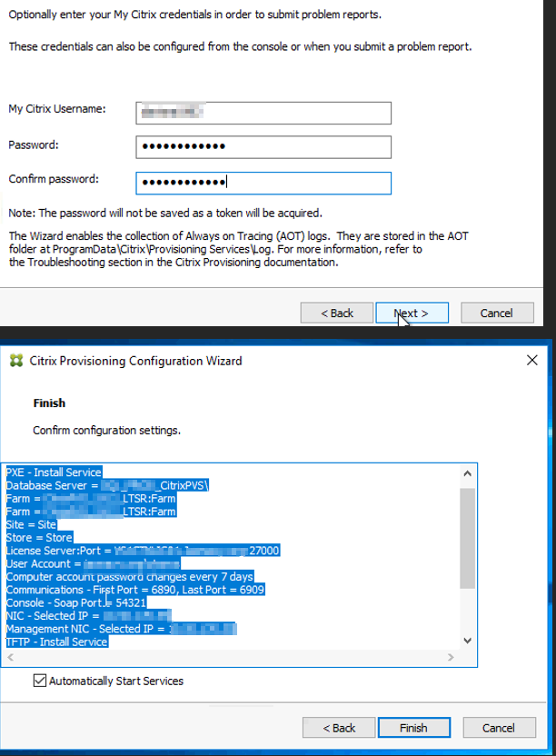Select 'Management NIC - Selected IP' line

(121, 629)
